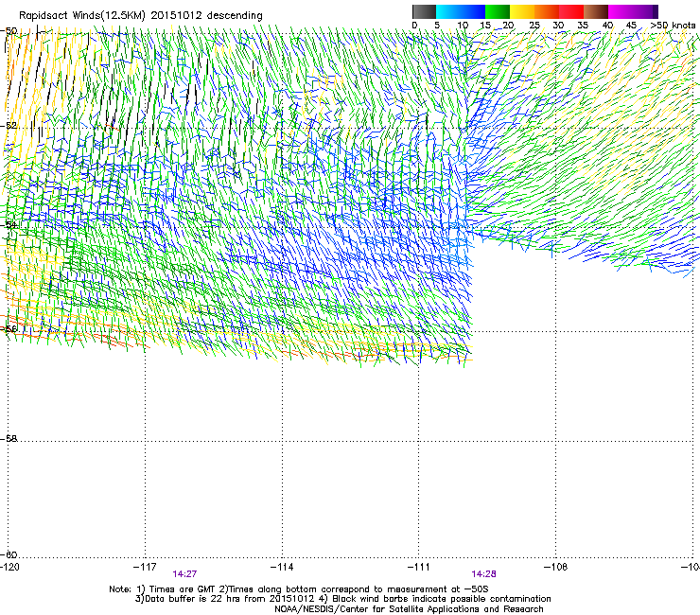Select the orange 25-30 knots legend color
Screen dimensions: 700x615
(x=547, y=11)
